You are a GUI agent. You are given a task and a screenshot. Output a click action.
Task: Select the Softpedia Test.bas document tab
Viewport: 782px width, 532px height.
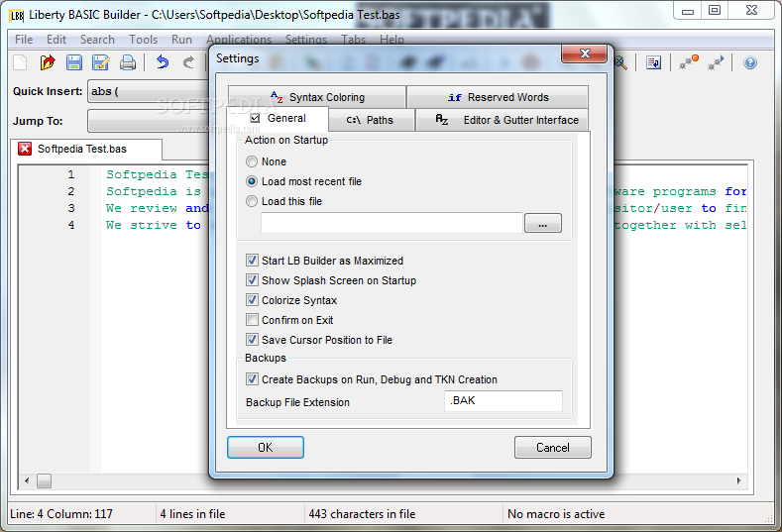coord(86,149)
